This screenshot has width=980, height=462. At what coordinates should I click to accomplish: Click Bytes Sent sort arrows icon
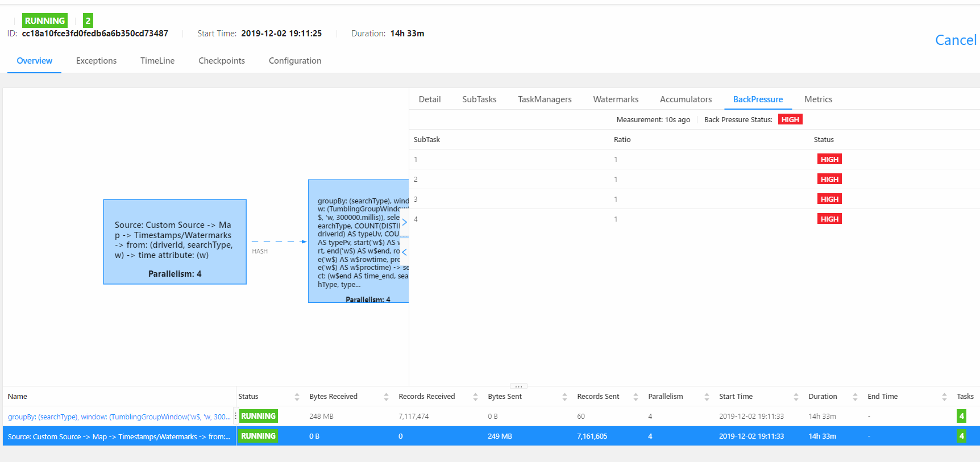[564, 397]
